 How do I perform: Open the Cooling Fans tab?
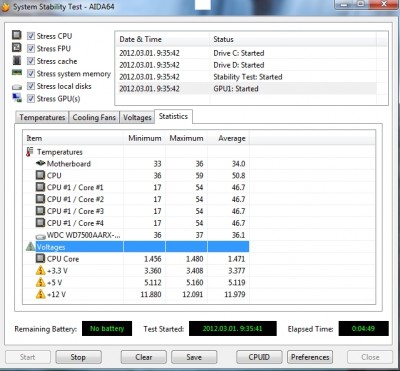pyautogui.click(x=94, y=117)
